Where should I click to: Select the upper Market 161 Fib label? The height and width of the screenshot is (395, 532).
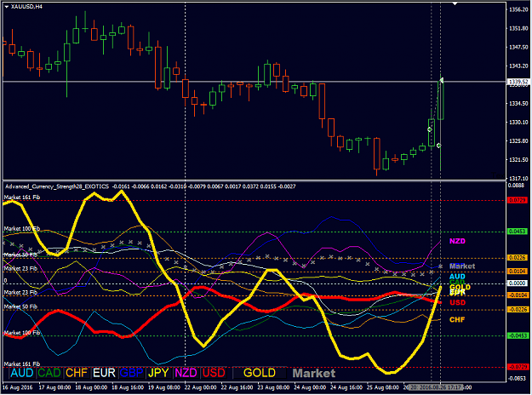tap(22, 197)
